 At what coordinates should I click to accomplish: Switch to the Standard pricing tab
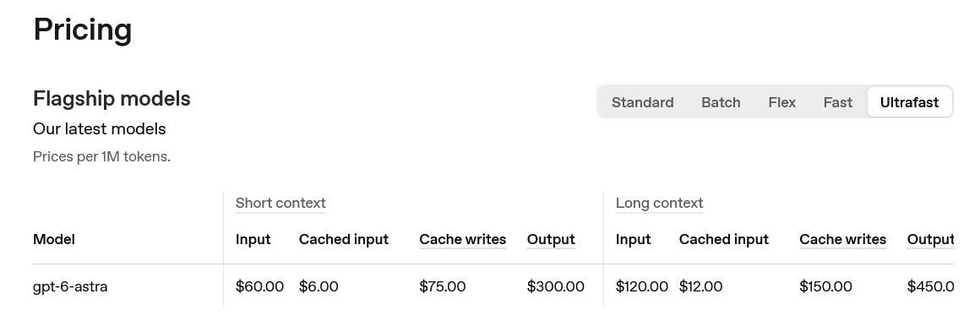coord(642,102)
